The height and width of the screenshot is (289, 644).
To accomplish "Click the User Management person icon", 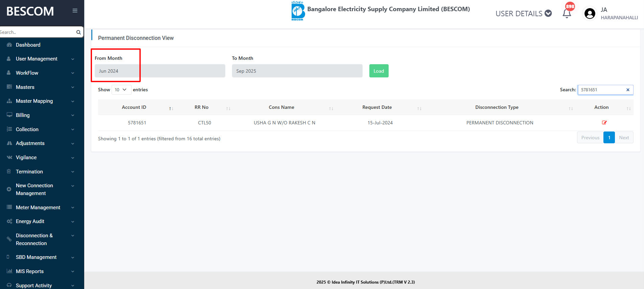I will (9, 59).
